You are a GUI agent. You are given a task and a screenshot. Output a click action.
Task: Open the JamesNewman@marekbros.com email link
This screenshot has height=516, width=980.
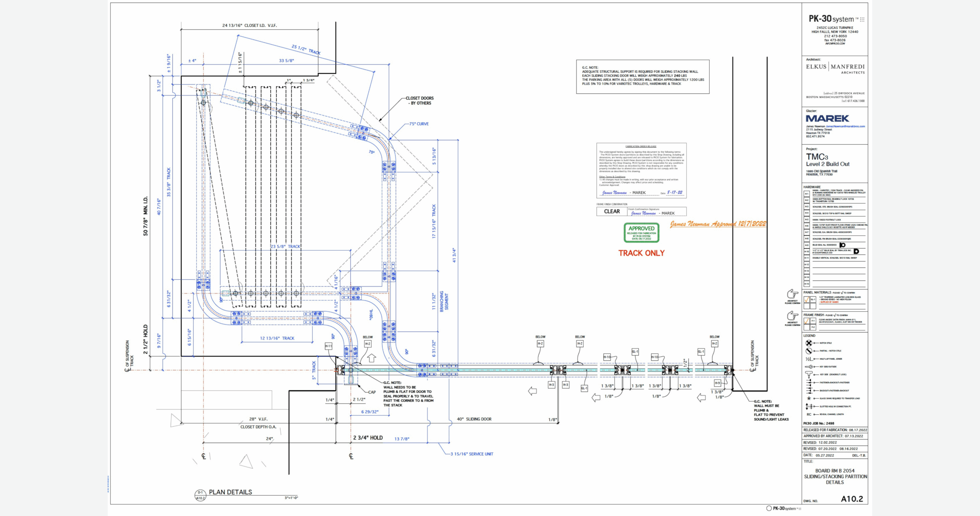point(845,126)
